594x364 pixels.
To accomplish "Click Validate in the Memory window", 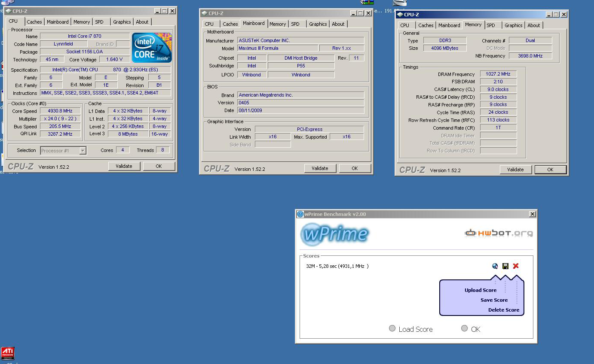I will pos(515,170).
